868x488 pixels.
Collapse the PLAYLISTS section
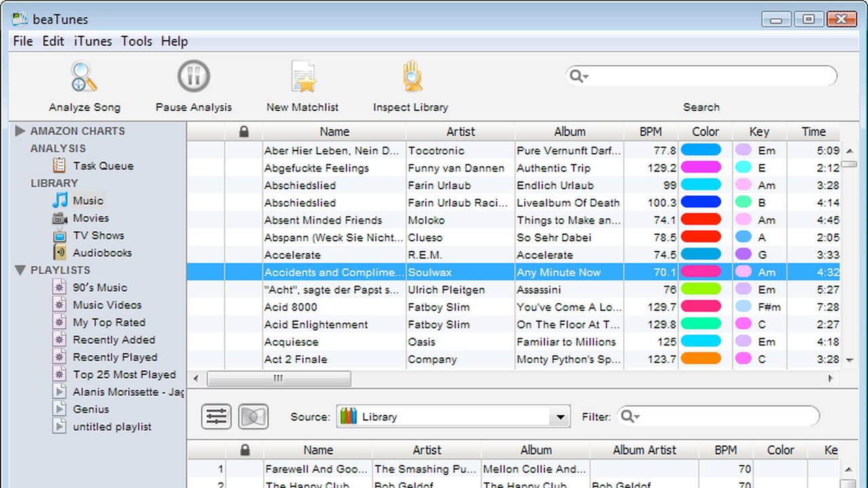pos(20,270)
